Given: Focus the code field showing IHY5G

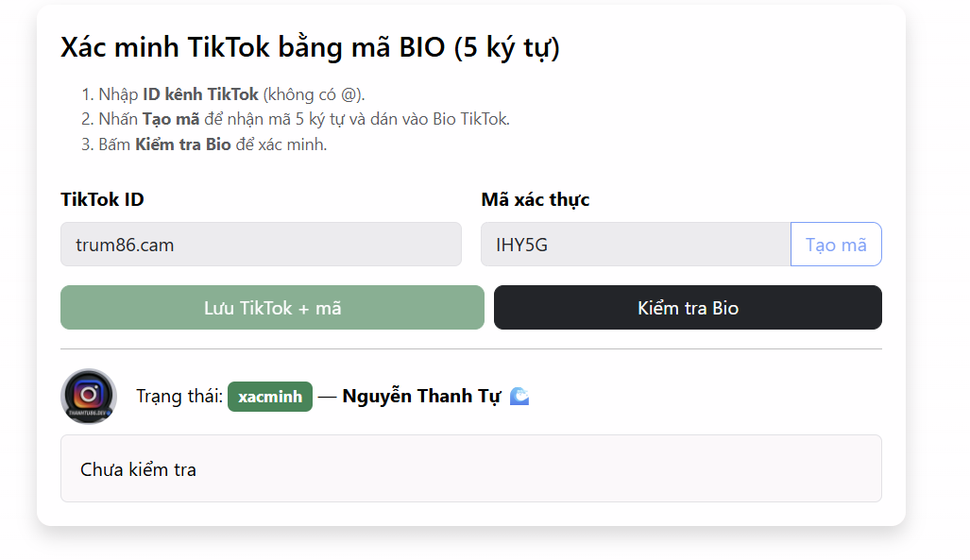Looking at the screenshot, I should coord(636,245).
